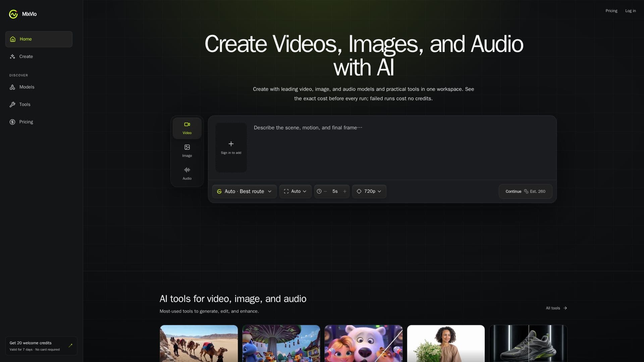Image resolution: width=644 pixels, height=362 pixels.
Task: Open Tools in the Discover section
Action: [39, 105]
